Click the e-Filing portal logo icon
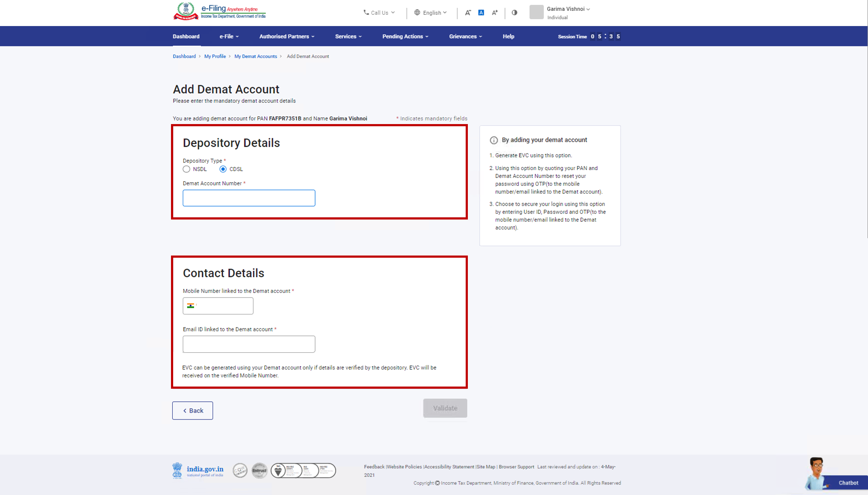This screenshot has height=495, width=868. [184, 12]
